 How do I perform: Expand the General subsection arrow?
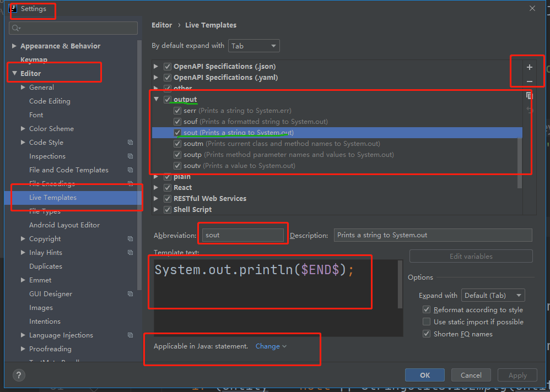coord(23,87)
